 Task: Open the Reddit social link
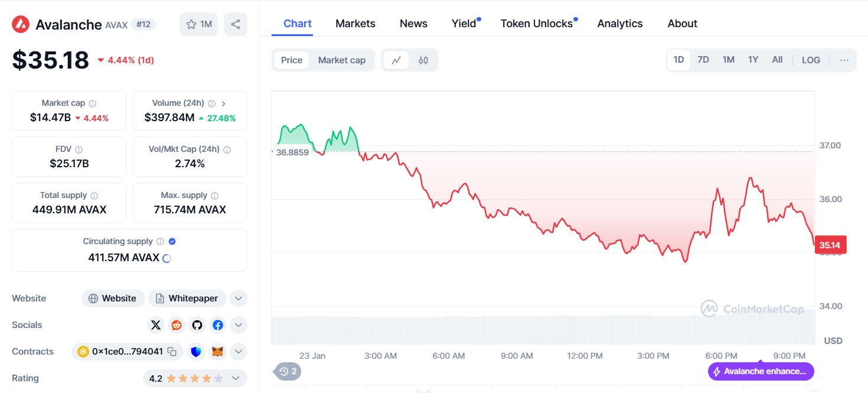click(x=177, y=325)
